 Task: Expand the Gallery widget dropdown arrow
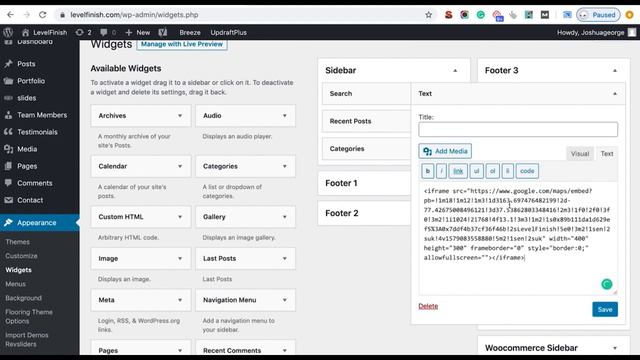coord(284,217)
